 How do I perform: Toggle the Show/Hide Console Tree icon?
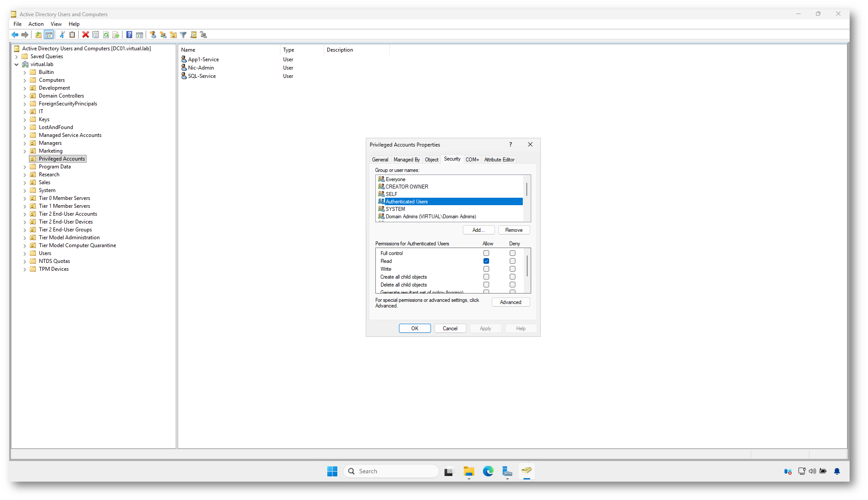click(49, 35)
